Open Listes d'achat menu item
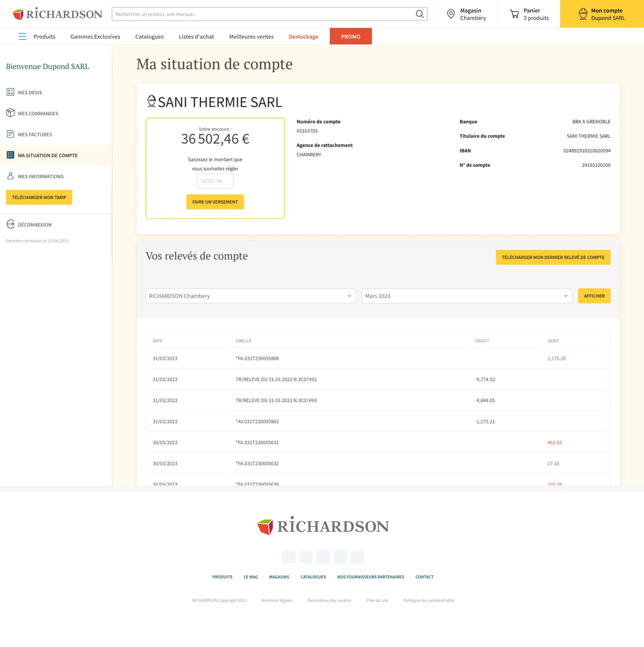This screenshot has width=644, height=647. [196, 37]
